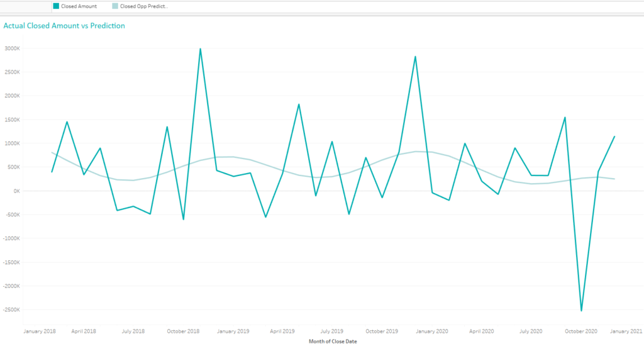Click the October 2018 x-axis label

coord(183,331)
